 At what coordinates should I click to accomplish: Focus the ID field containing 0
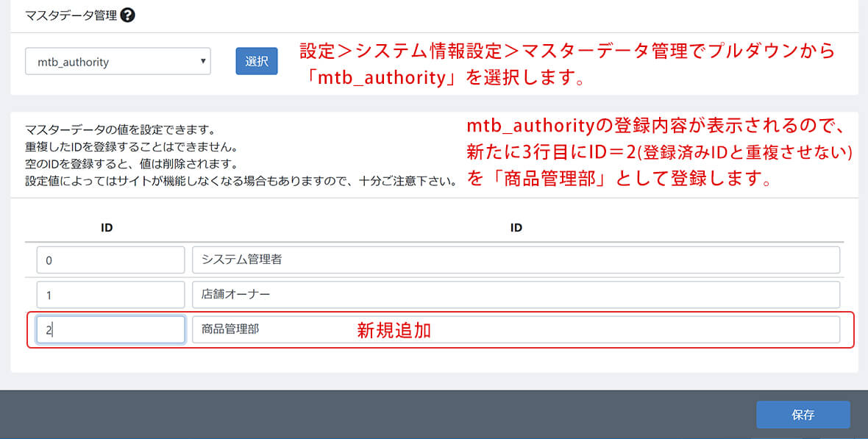pyautogui.click(x=111, y=260)
